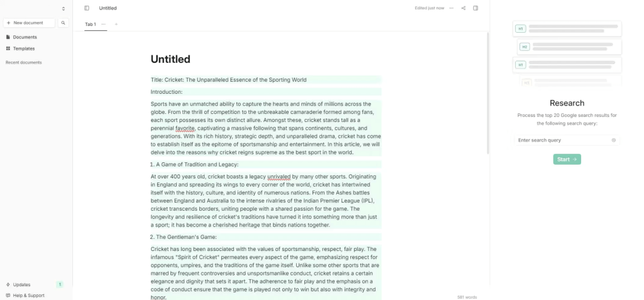Click the search magnifier icon in sidebar
644x300 pixels.
tap(64, 23)
